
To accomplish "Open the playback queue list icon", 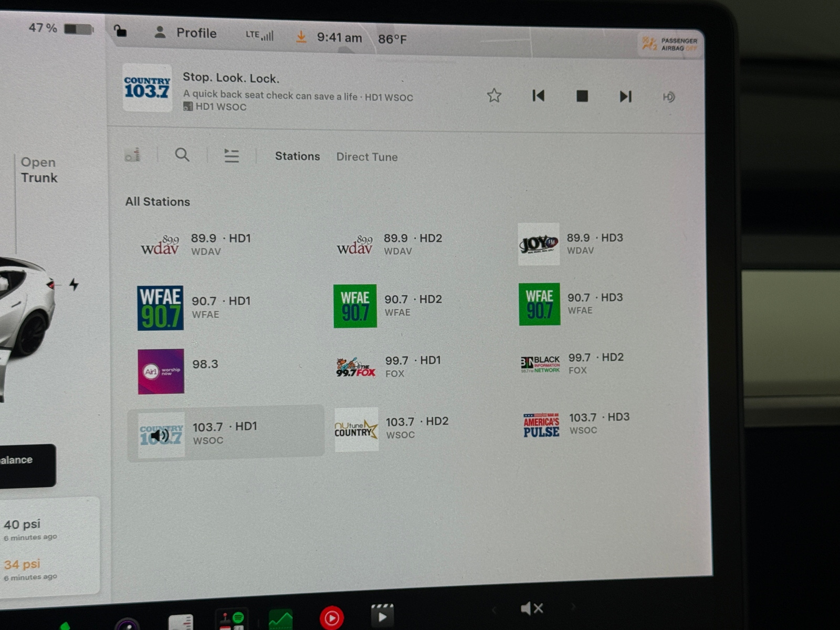I will pyautogui.click(x=232, y=155).
